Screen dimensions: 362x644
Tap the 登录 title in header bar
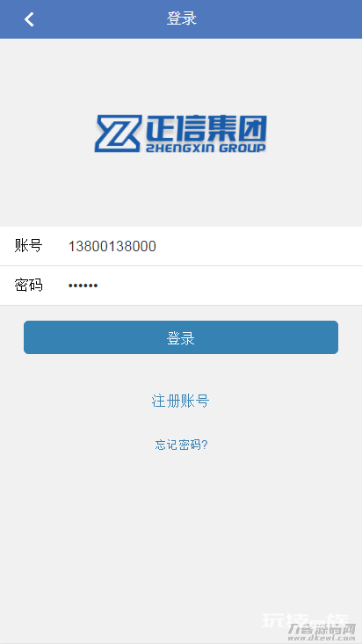click(x=181, y=19)
